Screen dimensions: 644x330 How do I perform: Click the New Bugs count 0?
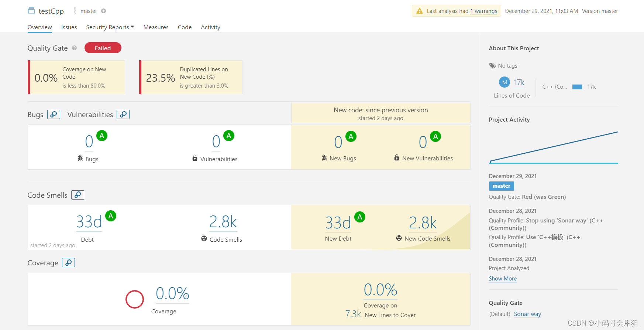[338, 142]
